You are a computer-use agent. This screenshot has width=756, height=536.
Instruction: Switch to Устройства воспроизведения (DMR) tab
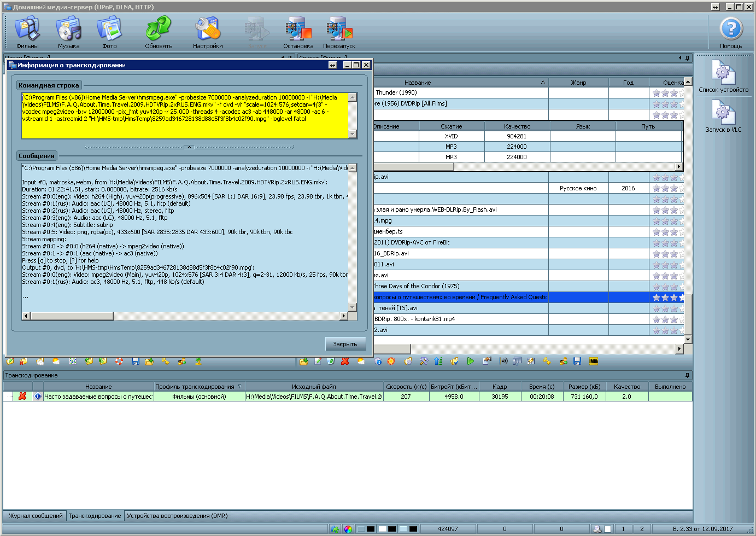[177, 516]
